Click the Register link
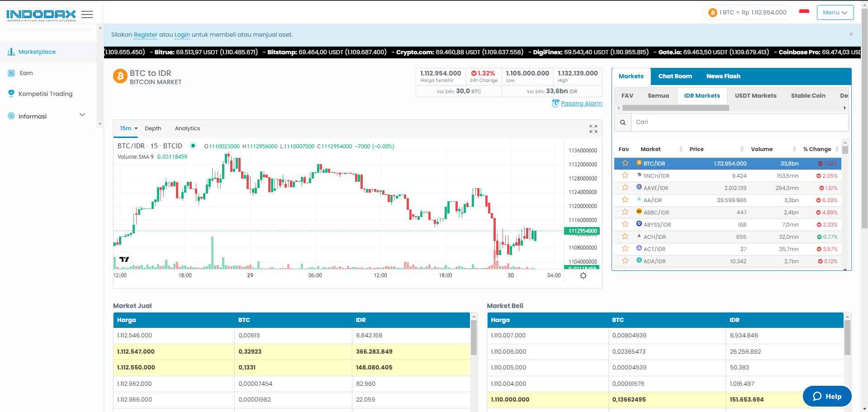The width and height of the screenshot is (868, 412). (145, 34)
